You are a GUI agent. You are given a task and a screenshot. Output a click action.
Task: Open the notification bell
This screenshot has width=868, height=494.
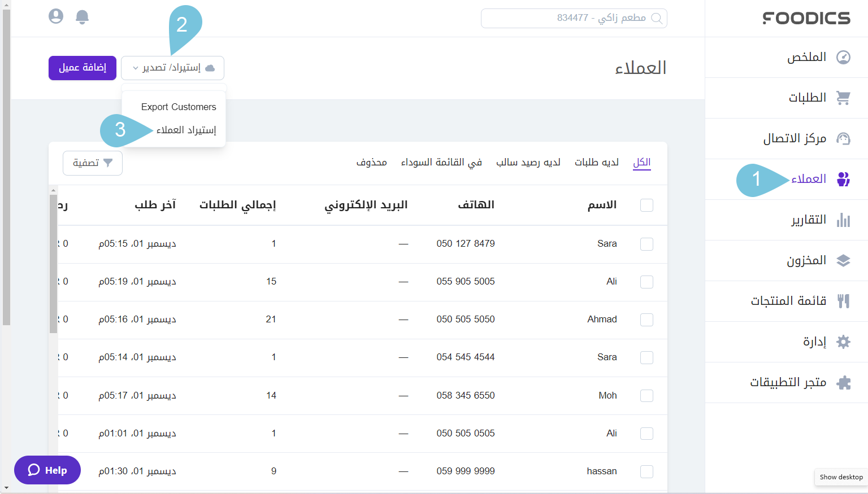(82, 16)
